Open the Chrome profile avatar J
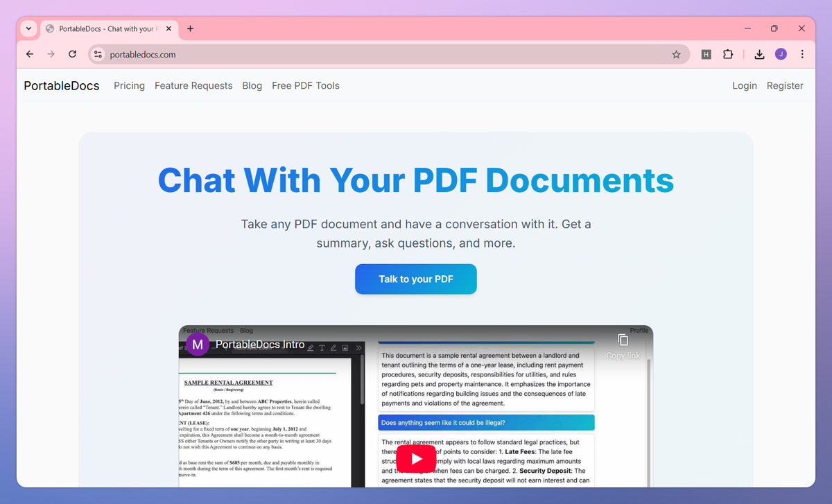 tap(781, 54)
